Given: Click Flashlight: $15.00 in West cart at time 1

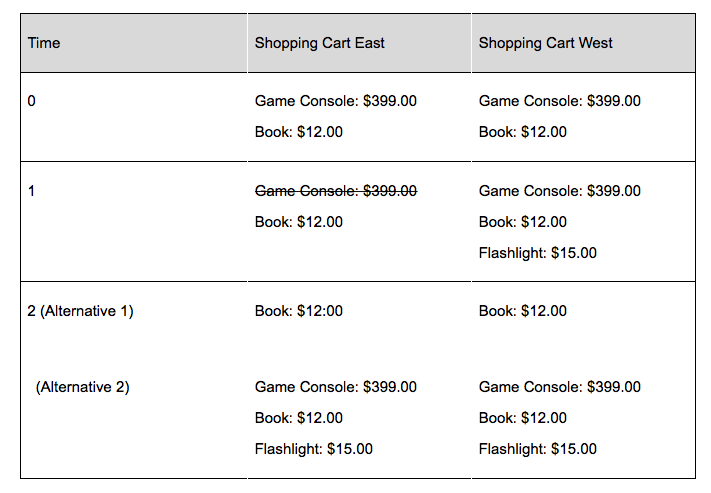Looking at the screenshot, I should (x=537, y=253).
